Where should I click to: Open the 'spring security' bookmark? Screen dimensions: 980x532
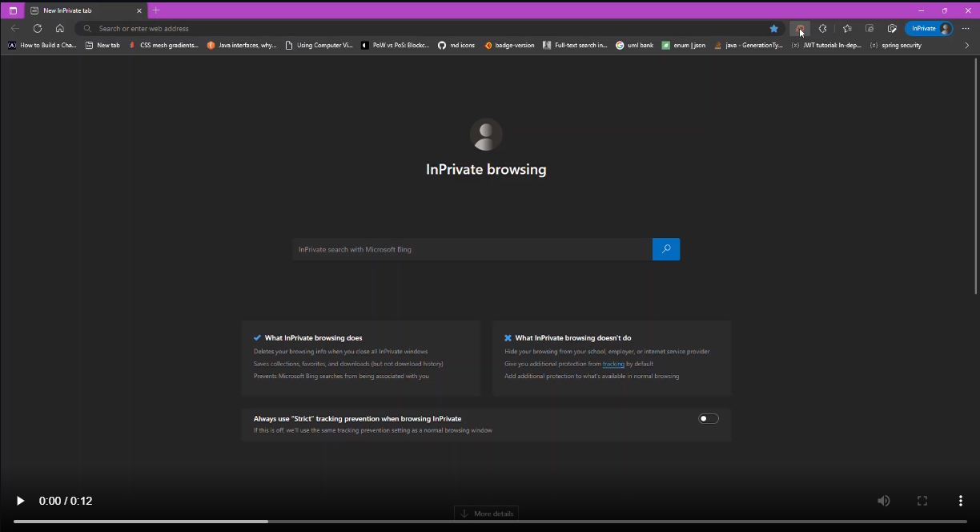895,46
